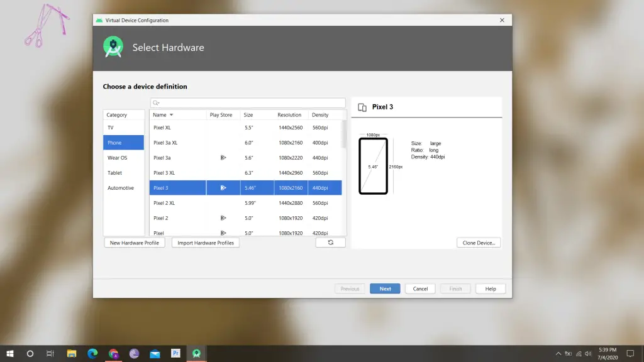The image size is (644, 362).
Task: Click the Play Store icon on the Pixel 3 row
Action: tap(223, 187)
